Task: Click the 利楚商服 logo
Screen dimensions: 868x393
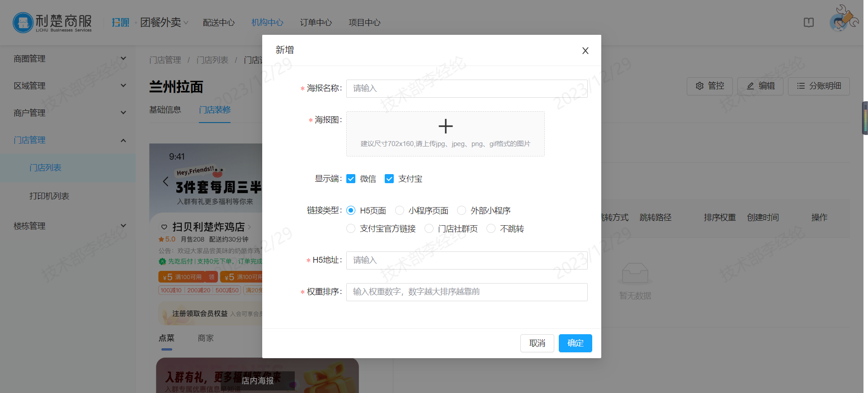Action: click(x=52, y=23)
